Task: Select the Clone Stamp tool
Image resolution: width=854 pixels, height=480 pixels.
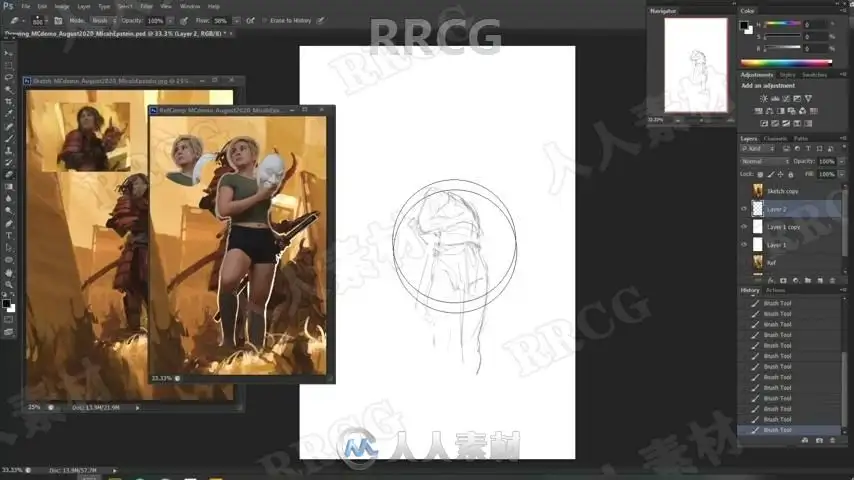Action: click(x=9, y=150)
